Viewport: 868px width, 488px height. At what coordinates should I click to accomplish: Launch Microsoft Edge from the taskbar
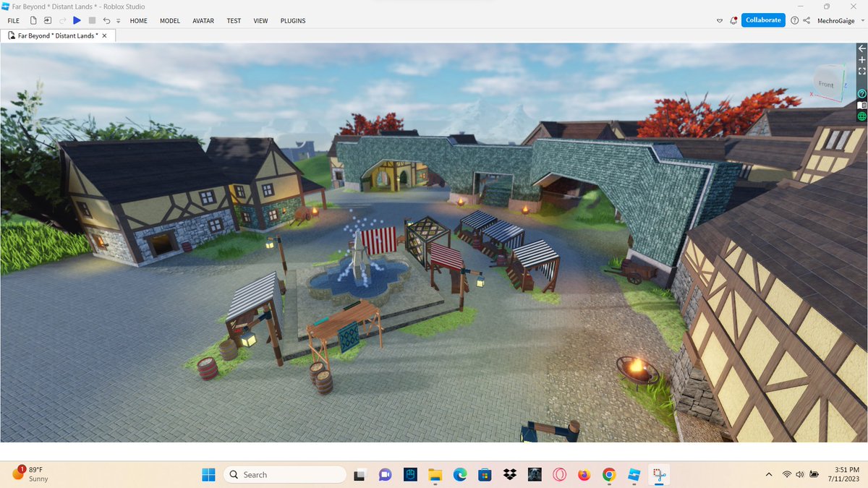(x=460, y=475)
